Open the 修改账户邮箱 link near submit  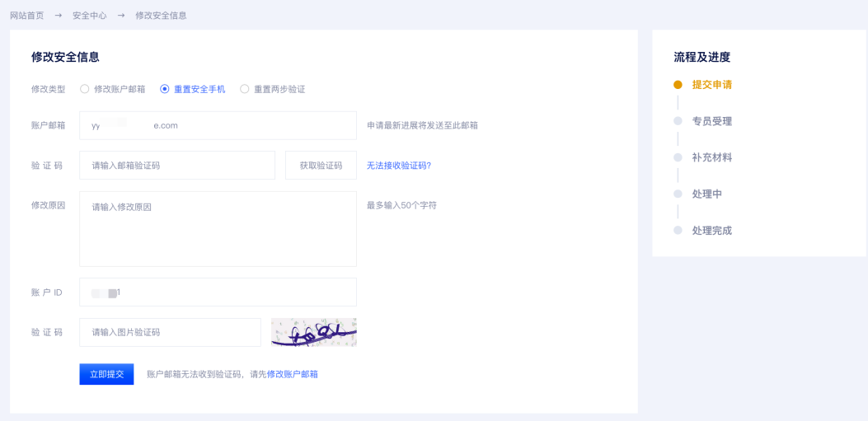[293, 375]
